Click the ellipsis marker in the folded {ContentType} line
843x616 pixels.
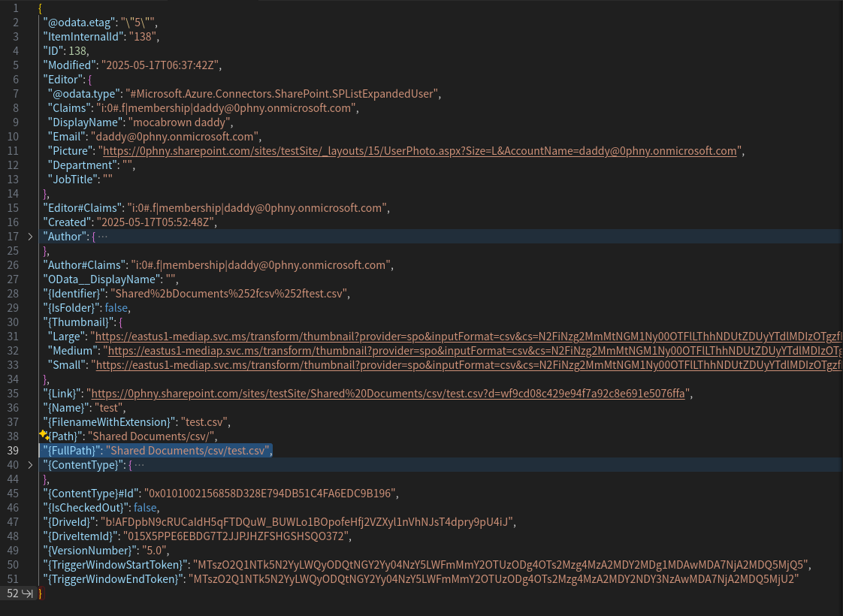click(x=139, y=464)
